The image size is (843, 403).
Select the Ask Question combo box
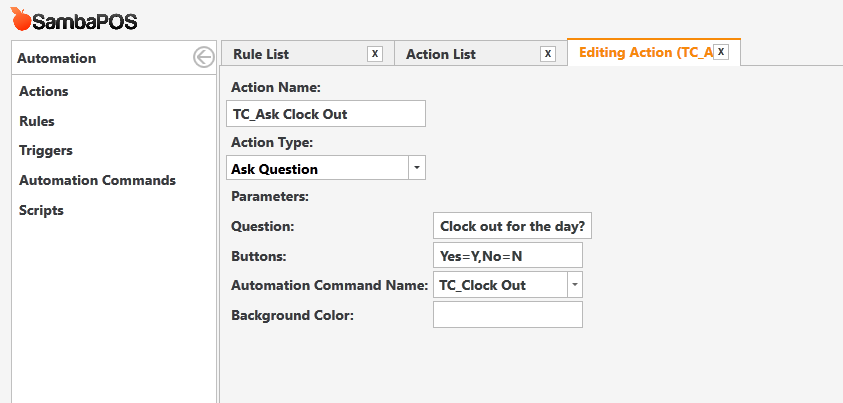click(326, 168)
